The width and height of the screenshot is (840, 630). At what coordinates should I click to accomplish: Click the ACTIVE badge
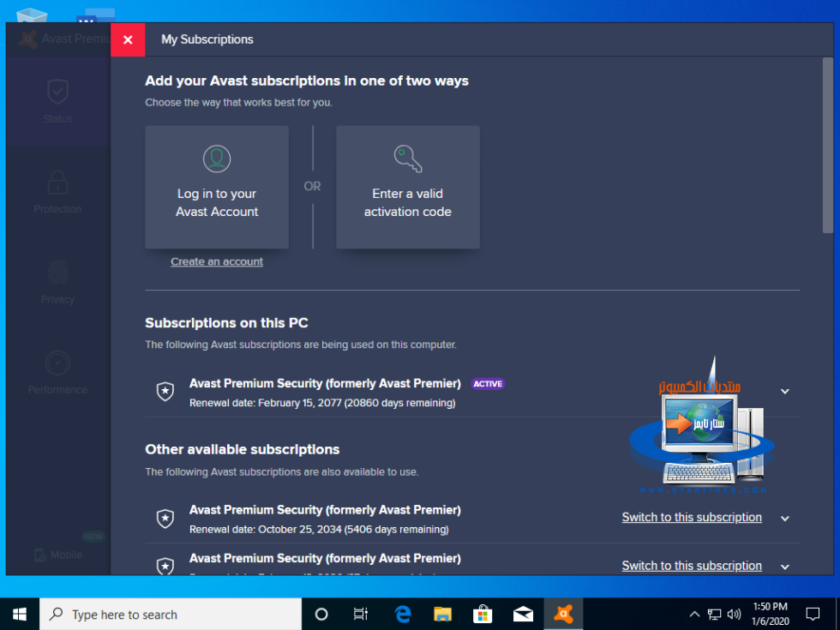coord(488,384)
